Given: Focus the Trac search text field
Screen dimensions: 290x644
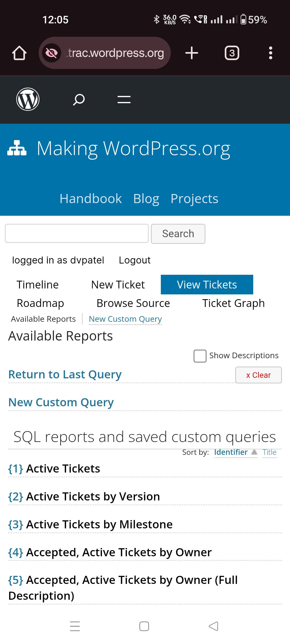Looking at the screenshot, I should coord(77,233).
